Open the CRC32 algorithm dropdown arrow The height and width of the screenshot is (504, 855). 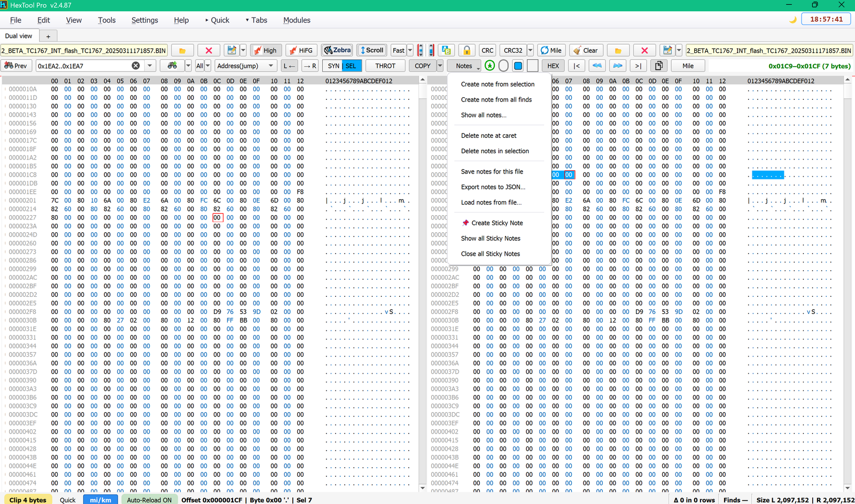coord(530,50)
